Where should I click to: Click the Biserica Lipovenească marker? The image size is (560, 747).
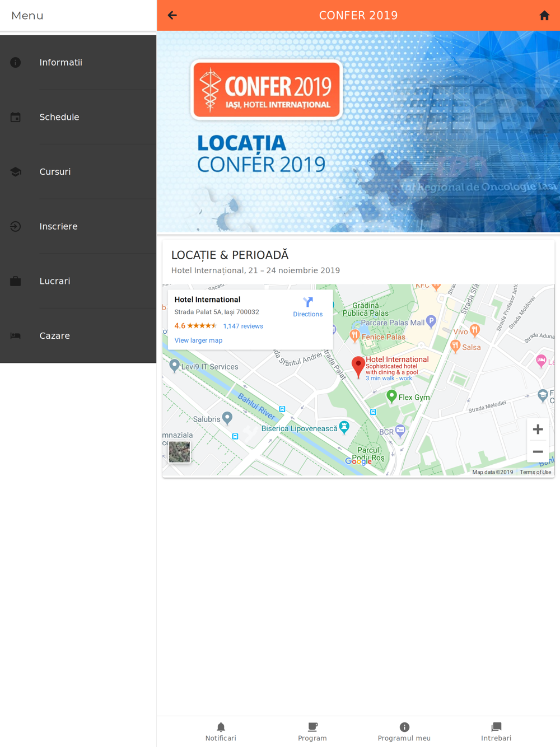coord(344,427)
